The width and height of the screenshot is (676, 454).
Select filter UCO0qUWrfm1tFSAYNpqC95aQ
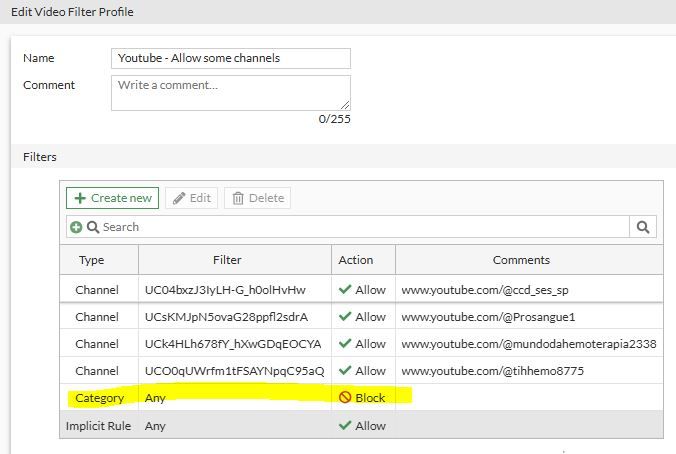click(x=235, y=371)
